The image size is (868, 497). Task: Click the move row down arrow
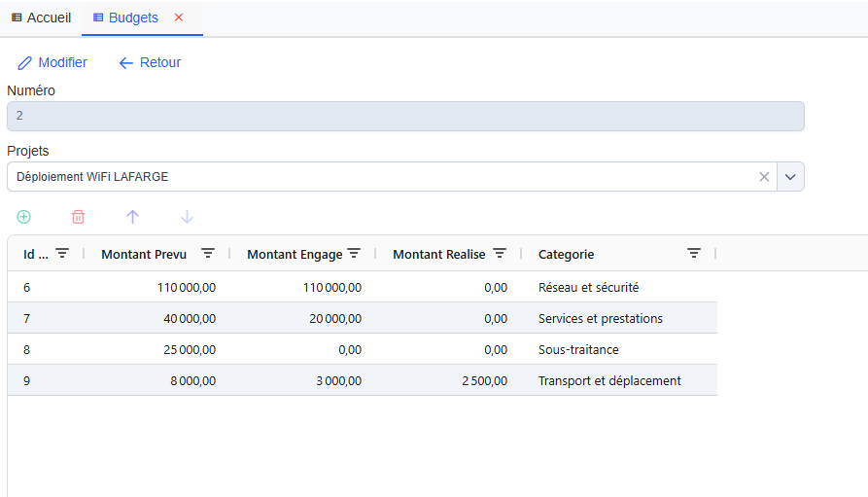[x=188, y=217]
